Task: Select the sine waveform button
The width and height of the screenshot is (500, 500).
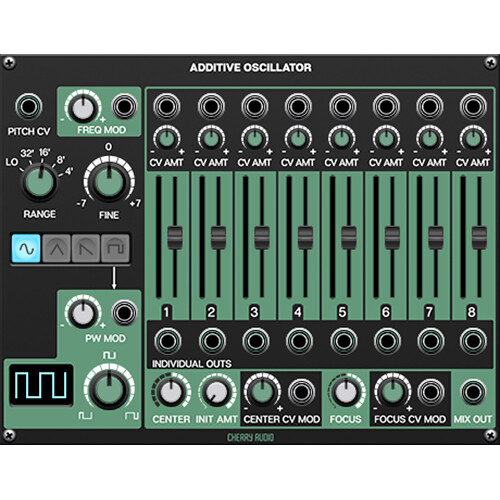Action: pos(26,248)
